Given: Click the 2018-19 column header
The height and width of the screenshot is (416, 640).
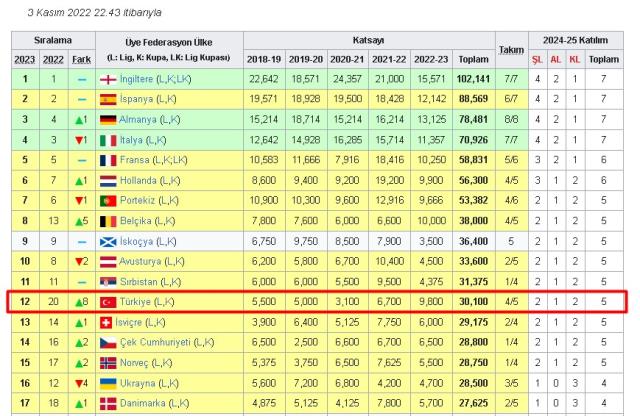Looking at the screenshot, I should pyautogui.click(x=264, y=60).
